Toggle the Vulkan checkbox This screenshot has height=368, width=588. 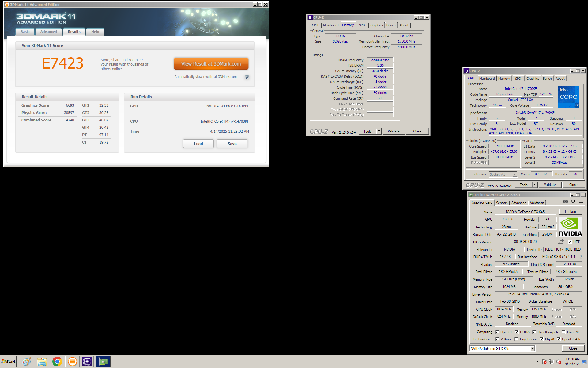(x=497, y=339)
